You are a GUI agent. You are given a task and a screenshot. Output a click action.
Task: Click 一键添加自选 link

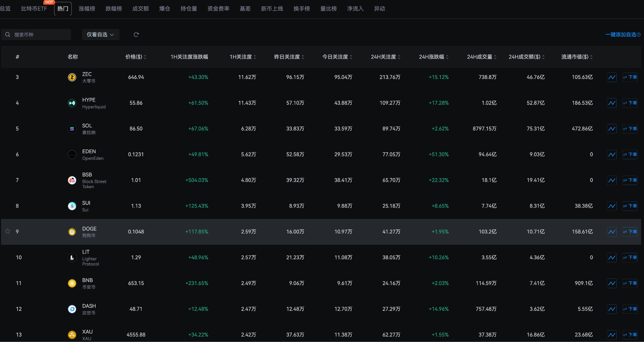621,35
